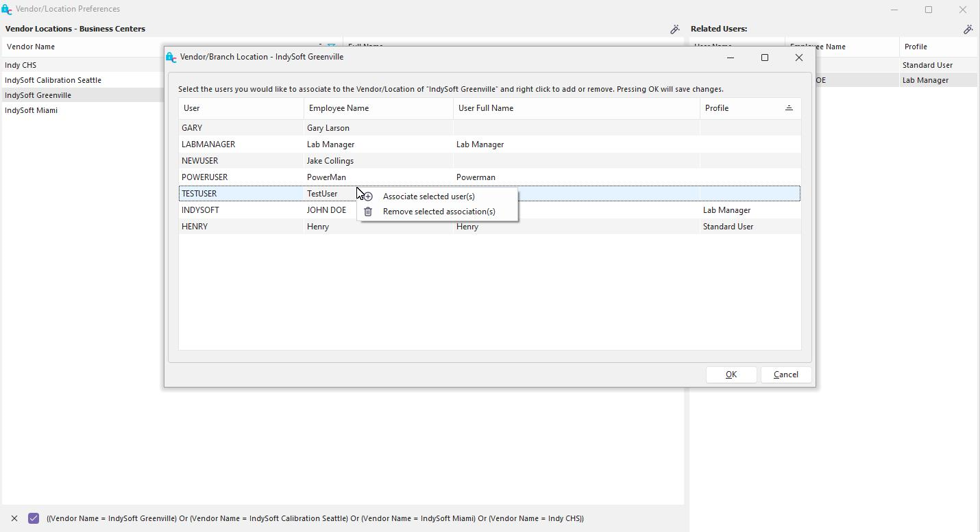Click the trash icon for Remove selected association(s)
This screenshot has width=980, height=532.
coord(368,212)
